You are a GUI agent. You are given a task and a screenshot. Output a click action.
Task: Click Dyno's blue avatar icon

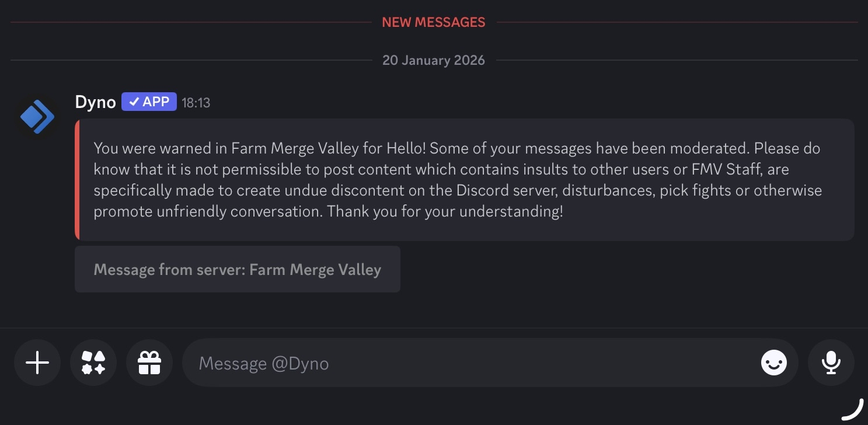coord(37,117)
